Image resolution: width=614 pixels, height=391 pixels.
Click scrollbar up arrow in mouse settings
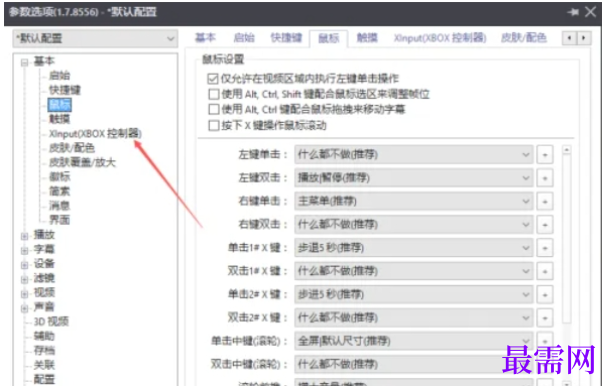[x=566, y=150]
